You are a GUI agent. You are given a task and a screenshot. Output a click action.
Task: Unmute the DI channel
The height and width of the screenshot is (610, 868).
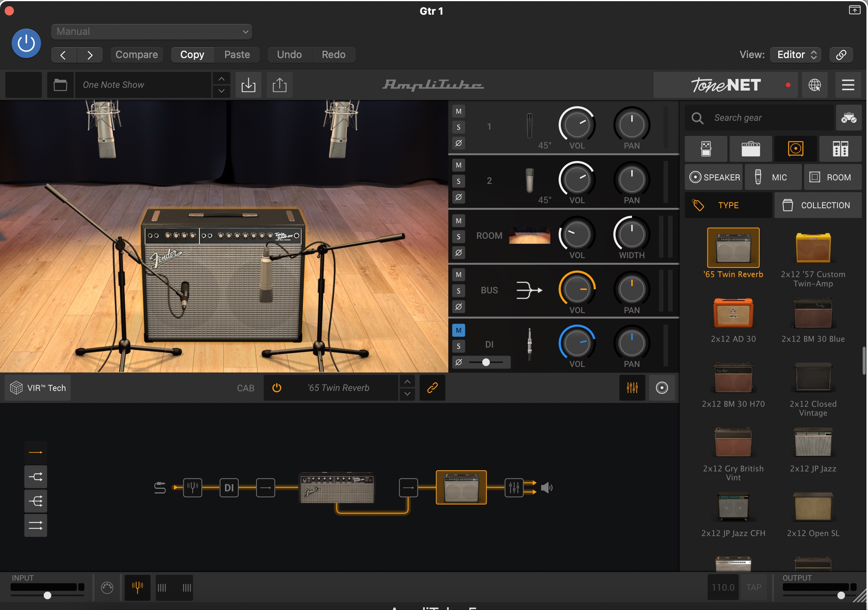(459, 331)
